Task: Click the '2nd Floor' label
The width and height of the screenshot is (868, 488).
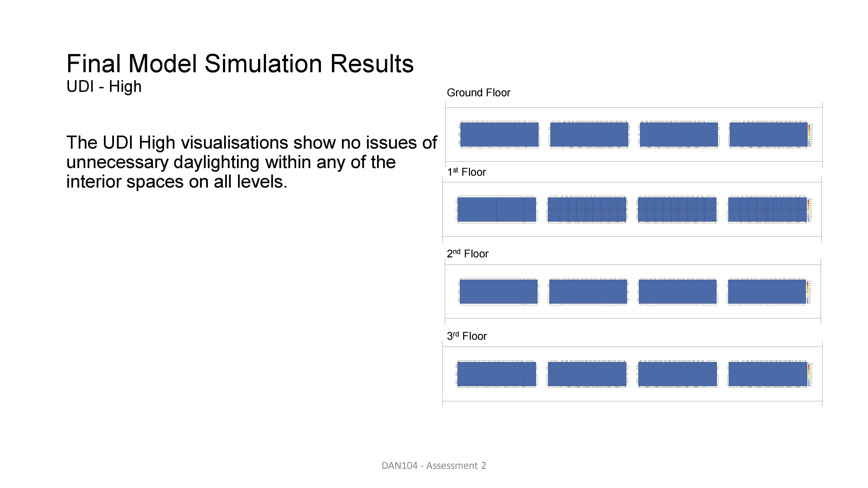Action: pyautogui.click(x=467, y=254)
